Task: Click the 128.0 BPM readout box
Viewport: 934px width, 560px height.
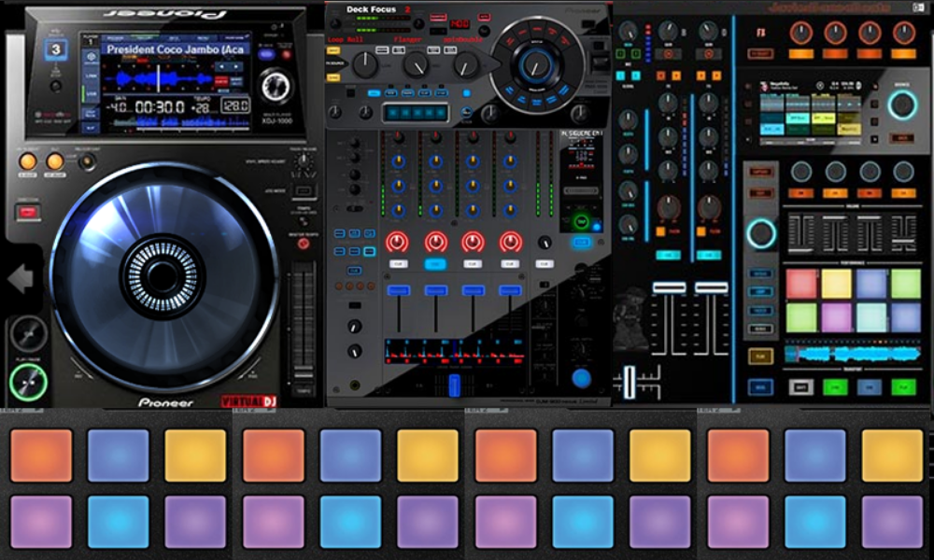Action: coord(235,105)
